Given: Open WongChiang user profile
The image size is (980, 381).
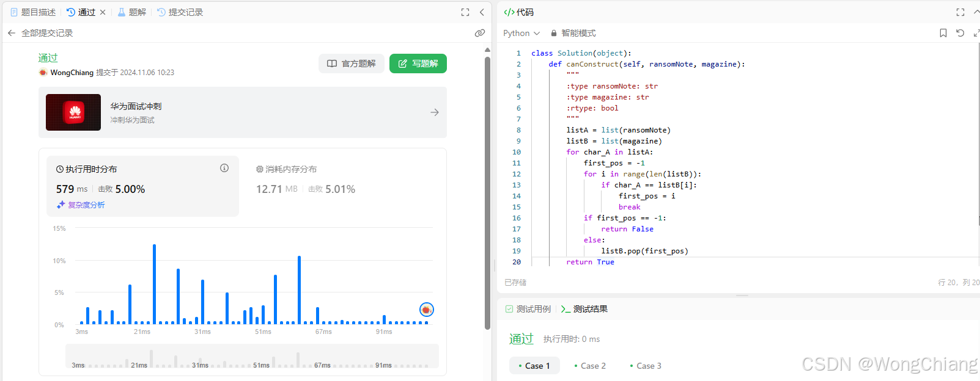Looking at the screenshot, I should coord(72,73).
